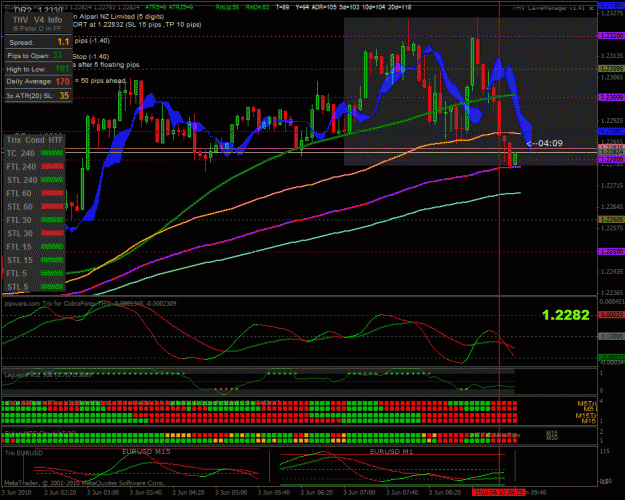625x500 pixels.
Task: Click the ADR=105 statistic in header
Action: point(326,7)
